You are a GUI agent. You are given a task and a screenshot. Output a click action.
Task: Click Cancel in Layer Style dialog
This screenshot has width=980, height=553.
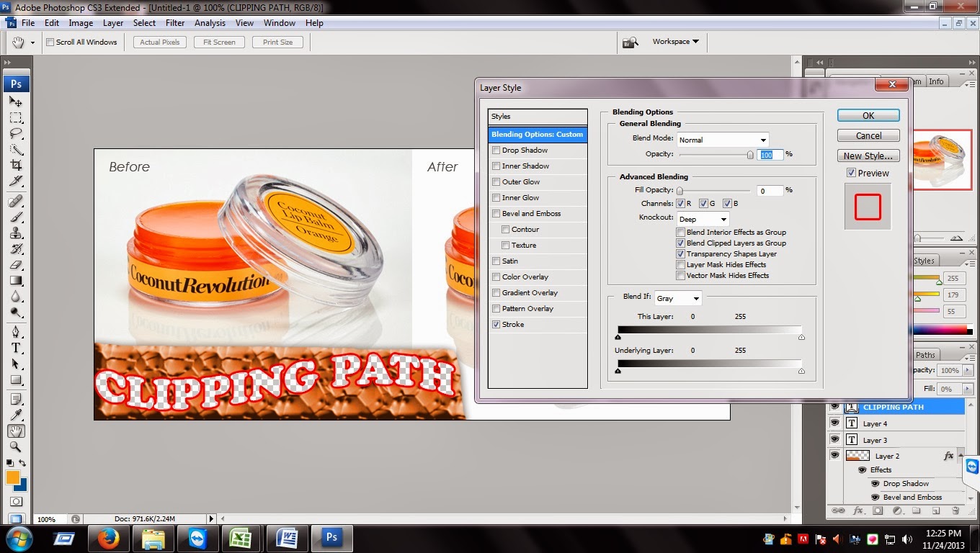[x=868, y=135]
